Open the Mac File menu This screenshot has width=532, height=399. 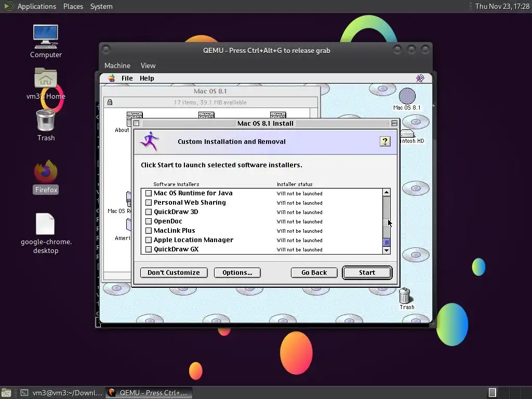(x=127, y=78)
